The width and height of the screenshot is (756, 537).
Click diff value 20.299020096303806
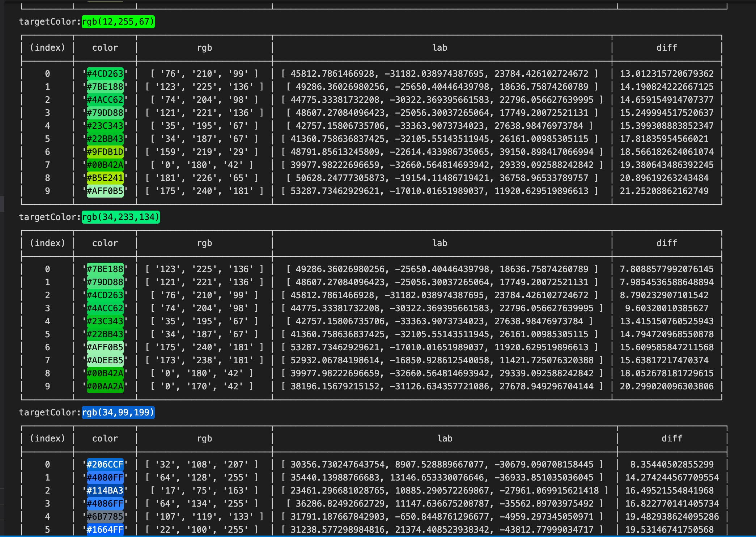666,386
